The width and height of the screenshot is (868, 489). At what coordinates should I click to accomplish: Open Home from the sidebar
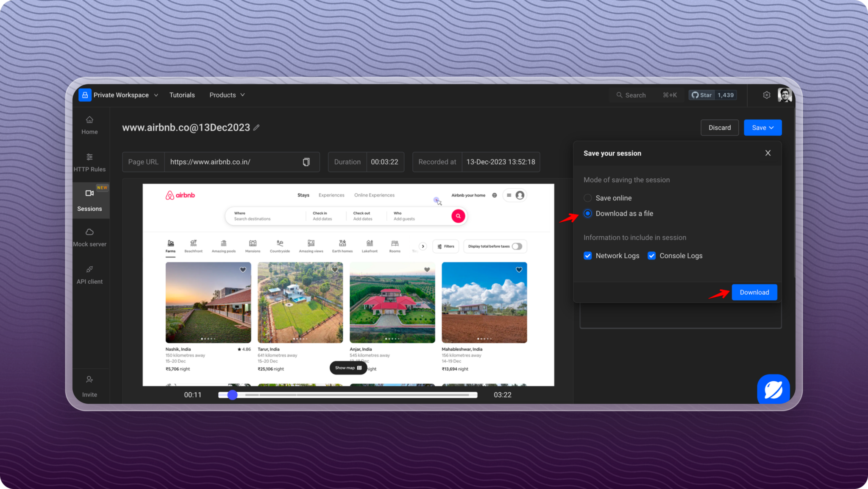[89, 125]
